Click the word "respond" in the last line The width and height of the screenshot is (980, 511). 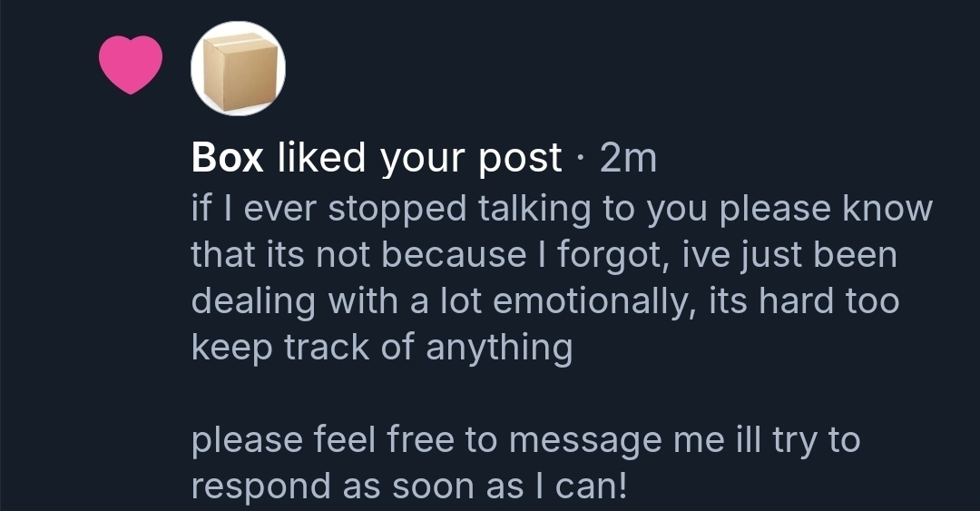[x=261, y=486]
